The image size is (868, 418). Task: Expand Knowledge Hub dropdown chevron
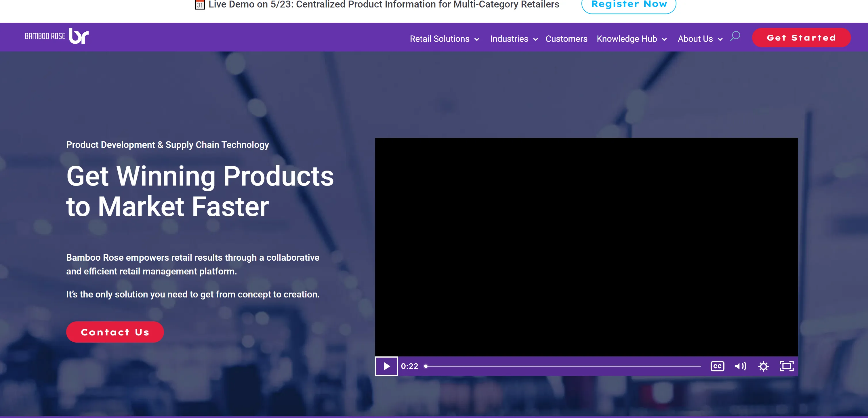pyautogui.click(x=664, y=39)
